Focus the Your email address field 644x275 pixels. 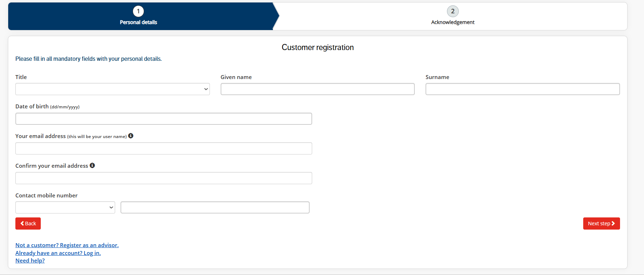(x=163, y=148)
